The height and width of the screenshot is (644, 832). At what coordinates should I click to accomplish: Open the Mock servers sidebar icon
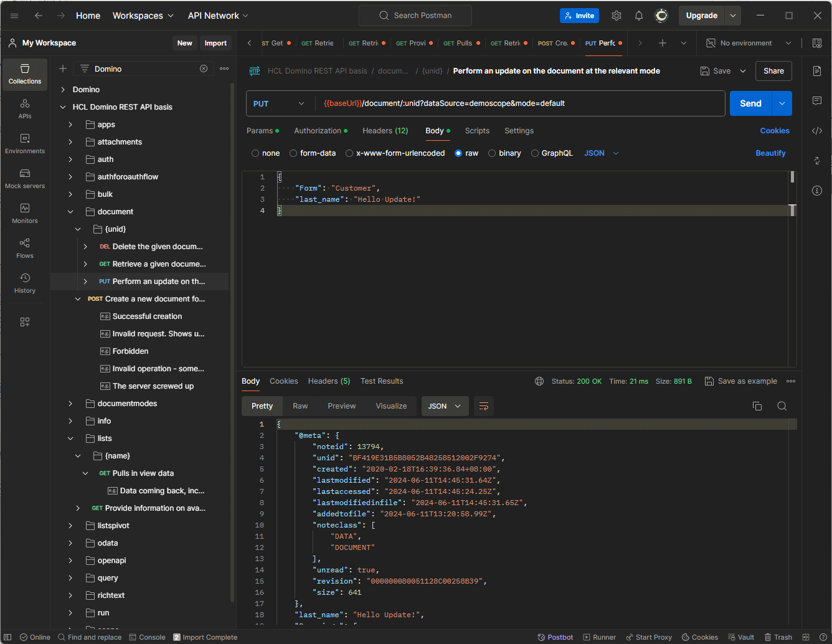pyautogui.click(x=25, y=178)
